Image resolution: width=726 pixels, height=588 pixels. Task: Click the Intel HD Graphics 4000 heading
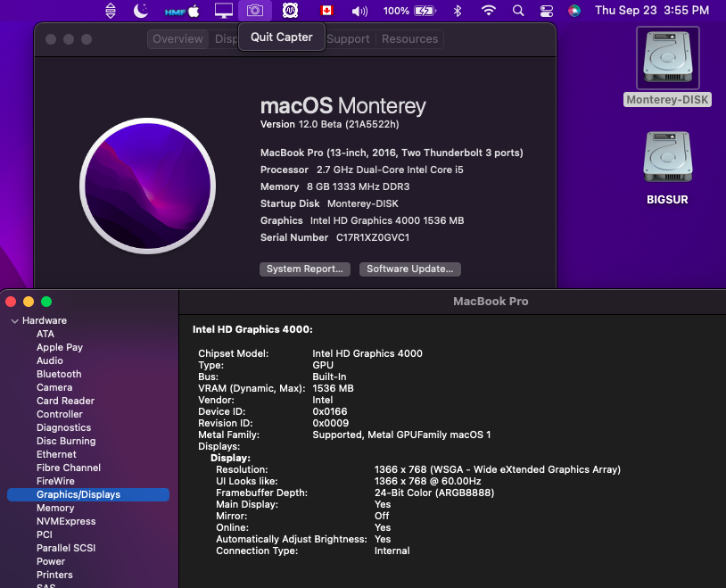click(x=252, y=329)
